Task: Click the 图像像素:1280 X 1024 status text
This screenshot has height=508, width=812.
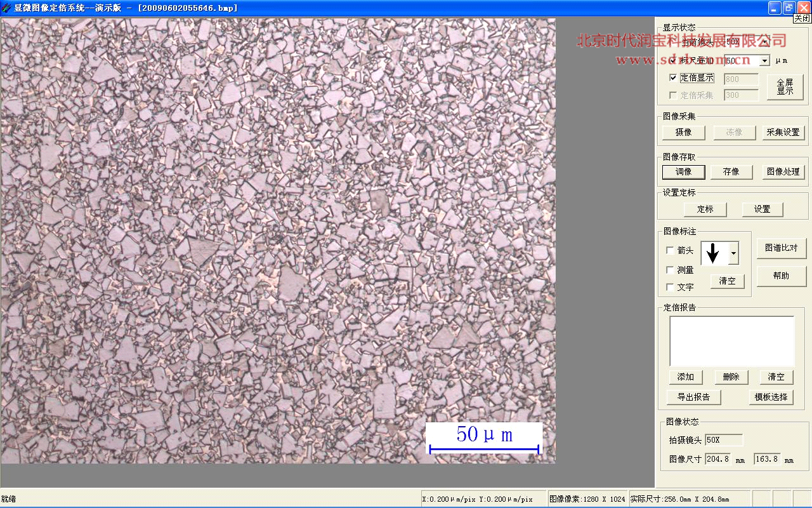Action: coord(587,499)
